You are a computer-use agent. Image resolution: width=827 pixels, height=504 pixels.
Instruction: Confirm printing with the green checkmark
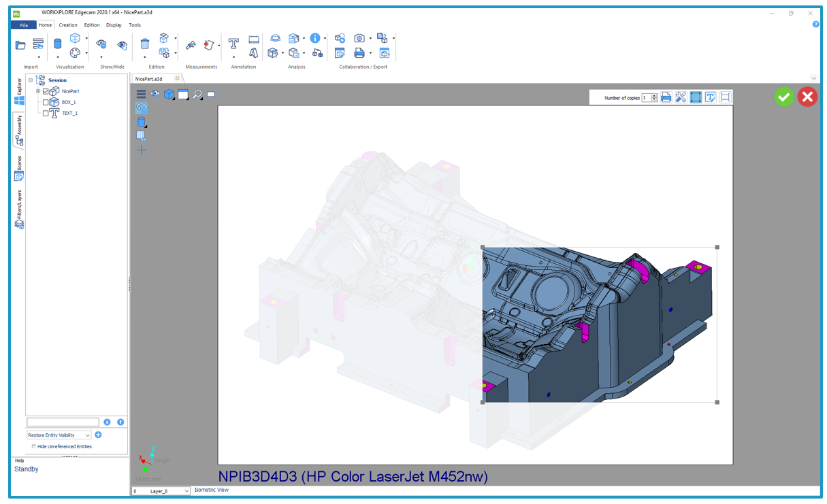click(x=784, y=97)
